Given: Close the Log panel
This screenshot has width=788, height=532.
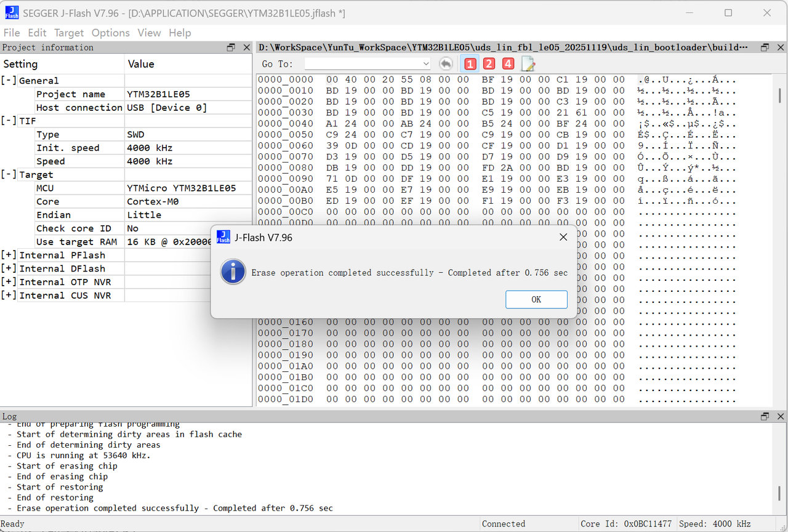Looking at the screenshot, I should (780, 417).
